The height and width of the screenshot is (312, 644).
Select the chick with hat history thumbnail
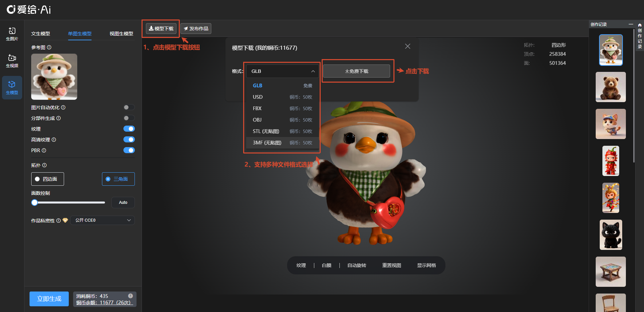[x=611, y=50]
